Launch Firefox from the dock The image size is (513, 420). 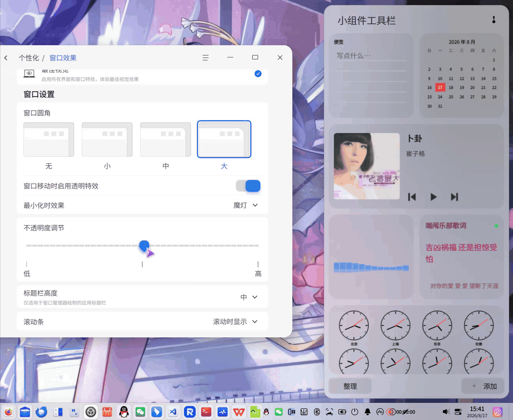(x=9, y=412)
